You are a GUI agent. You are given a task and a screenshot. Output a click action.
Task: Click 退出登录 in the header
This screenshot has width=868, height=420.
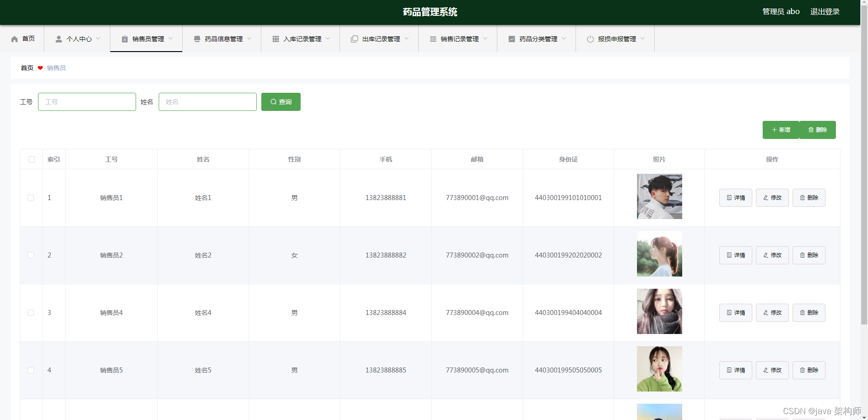[x=825, y=12]
